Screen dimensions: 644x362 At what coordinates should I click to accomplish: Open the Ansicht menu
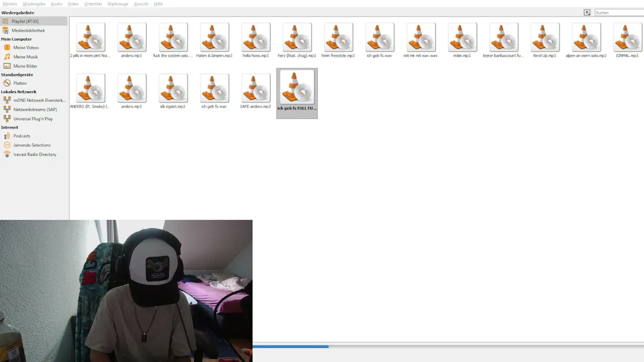point(141,4)
